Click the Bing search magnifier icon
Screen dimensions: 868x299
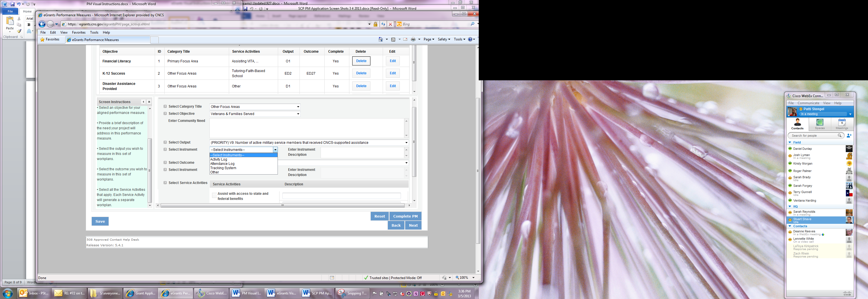[472, 24]
